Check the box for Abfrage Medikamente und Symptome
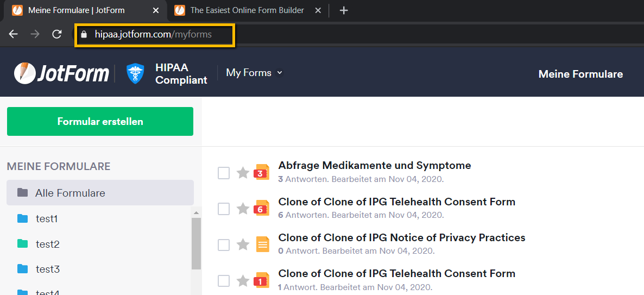644x295 pixels. [x=223, y=173]
